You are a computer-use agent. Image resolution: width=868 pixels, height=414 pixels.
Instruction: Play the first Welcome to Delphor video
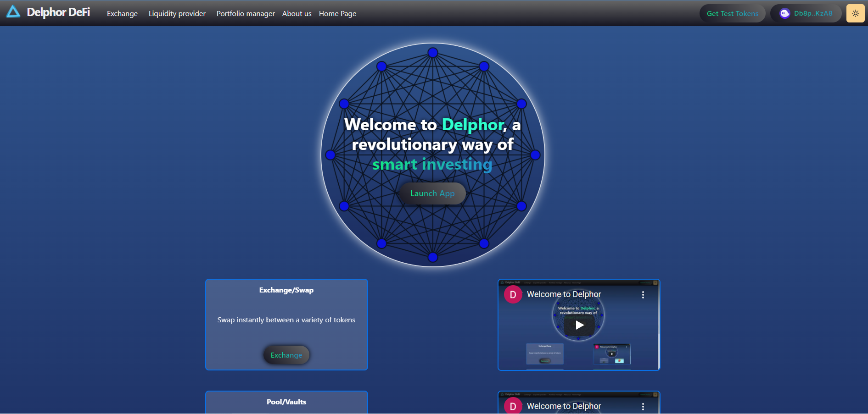pyautogui.click(x=579, y=325)
